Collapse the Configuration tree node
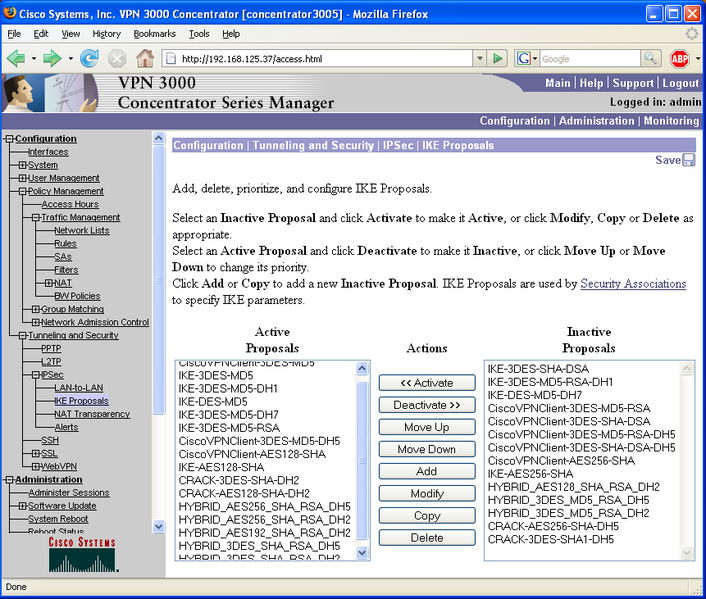 tap(9, 139)
